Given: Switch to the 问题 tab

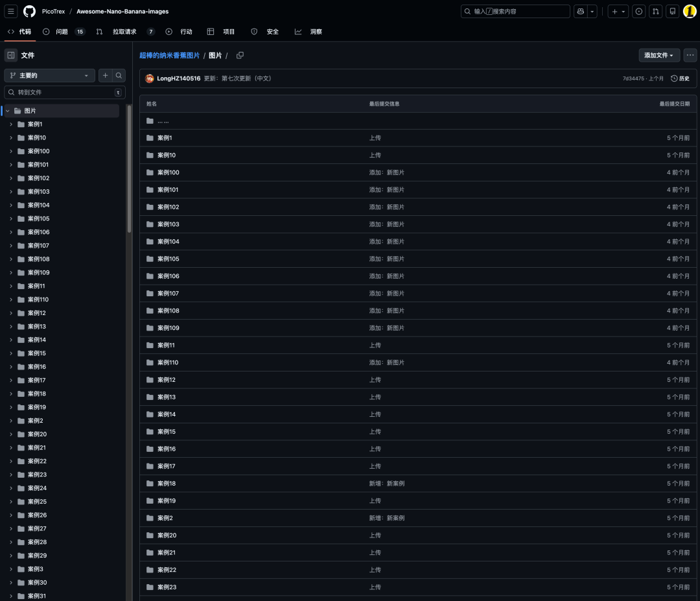Looking at the screenshot, I should (63, 32).
